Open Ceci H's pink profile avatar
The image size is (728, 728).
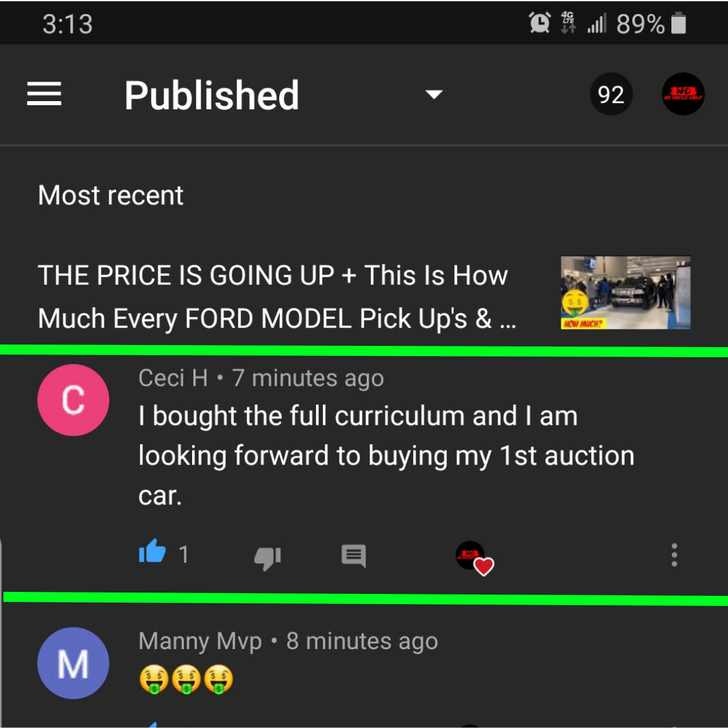pyautogui.click(x=73, y=400)
